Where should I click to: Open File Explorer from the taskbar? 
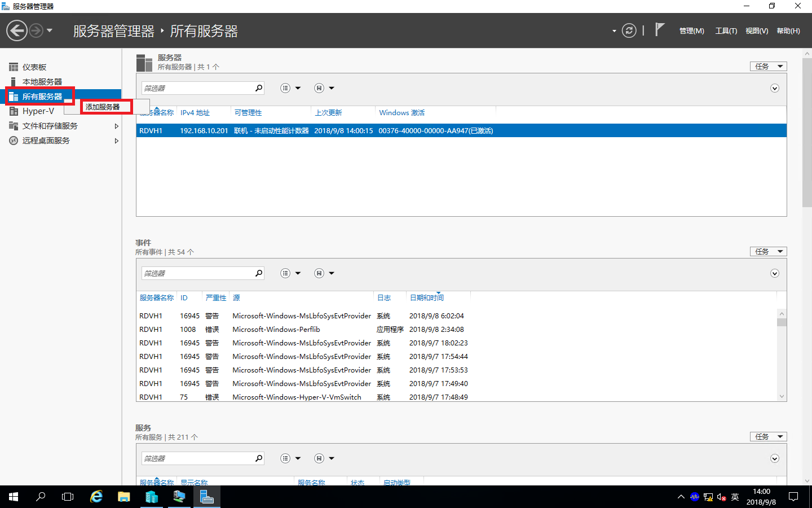click(x=123, y=497)
